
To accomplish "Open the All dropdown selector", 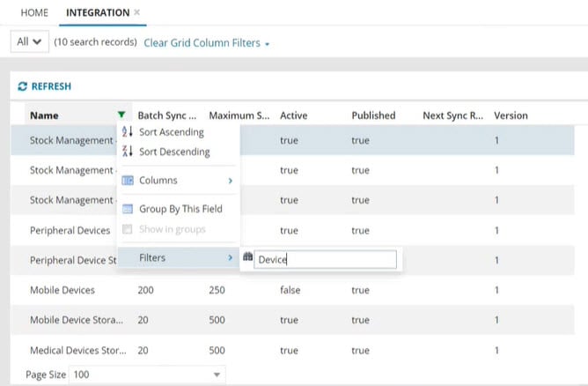I will point(30,42).
